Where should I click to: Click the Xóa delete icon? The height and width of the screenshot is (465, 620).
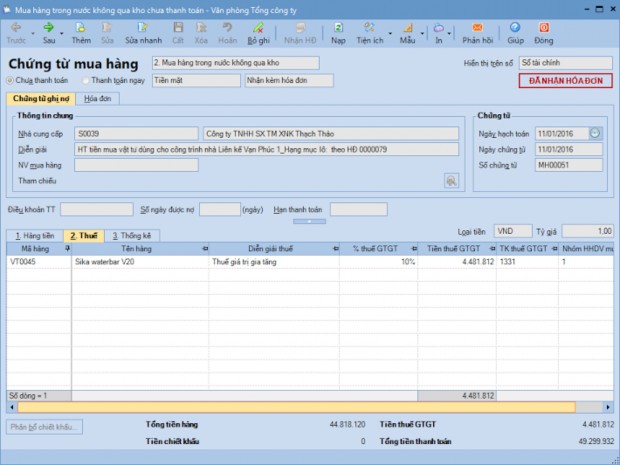[x=201, y=33]
